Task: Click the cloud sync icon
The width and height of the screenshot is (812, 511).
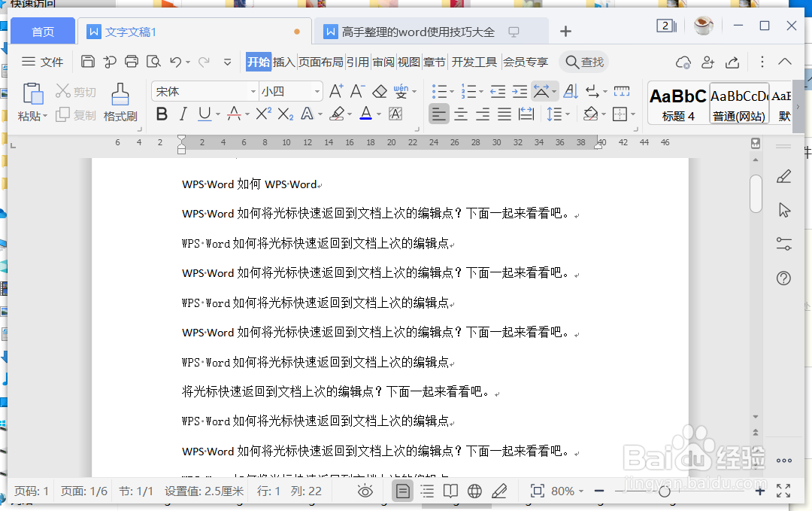Action: 683,62
